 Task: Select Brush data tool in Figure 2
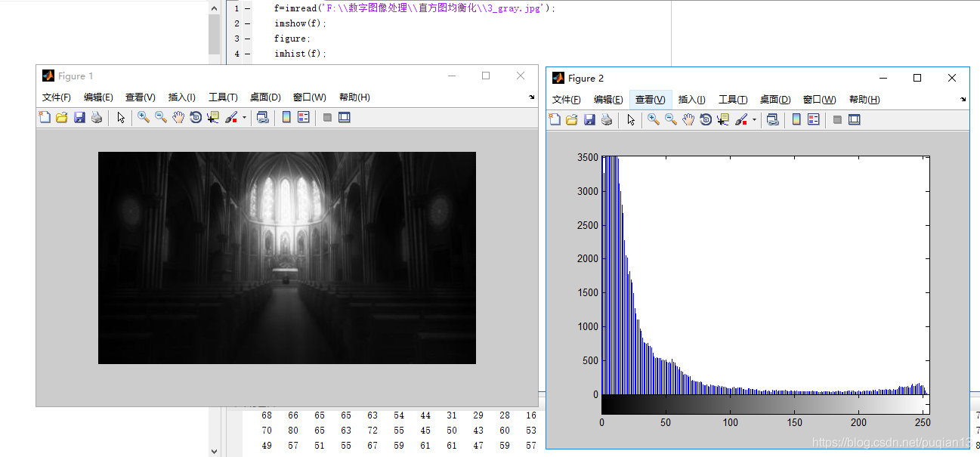click(x=742, y=119)
